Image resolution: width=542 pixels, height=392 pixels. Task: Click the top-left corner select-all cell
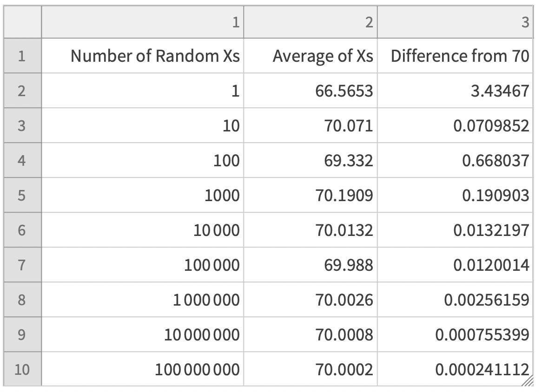pyautogui.click(x=22, y=22)
